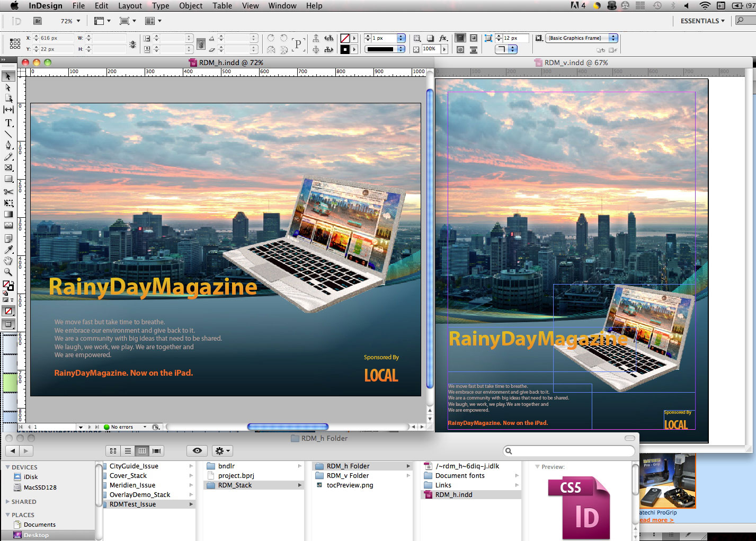The height and width of the screenshot is (541, 756).
Task: Select the Rectangle Frame tool
Action: tap(8, 168)
